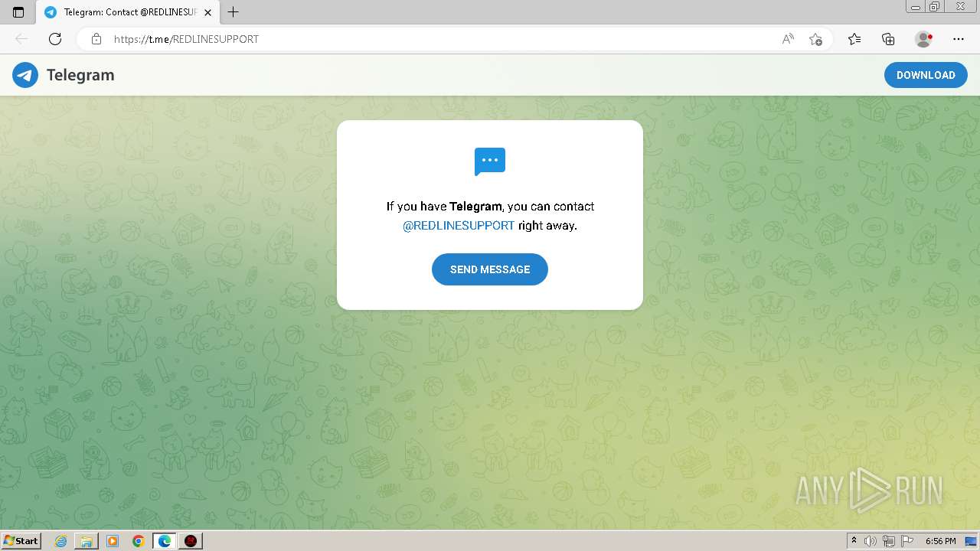980x551 pixels.
Task: Click the blue chat bubble icon
Action: point(490,161)
